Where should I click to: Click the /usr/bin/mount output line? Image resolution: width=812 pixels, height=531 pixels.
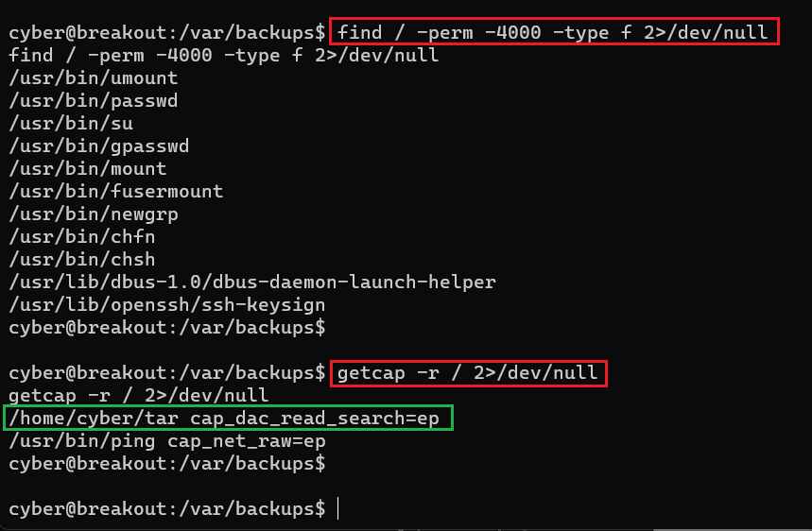click(x=87, y=168)
